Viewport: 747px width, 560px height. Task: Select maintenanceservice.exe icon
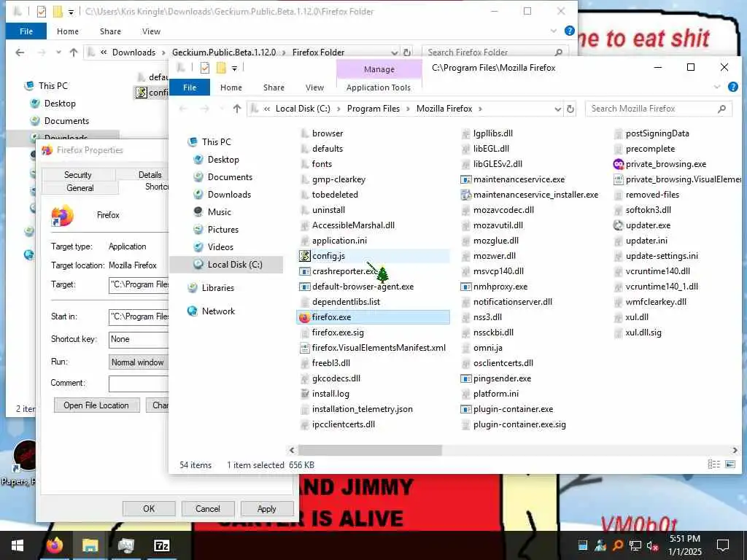click(x=466, y=179)
